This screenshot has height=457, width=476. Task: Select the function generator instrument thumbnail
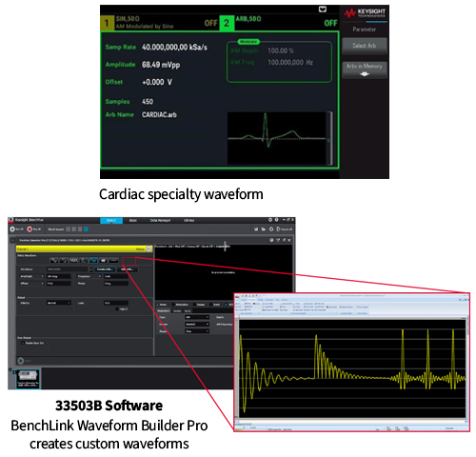[x=28, y=379]
